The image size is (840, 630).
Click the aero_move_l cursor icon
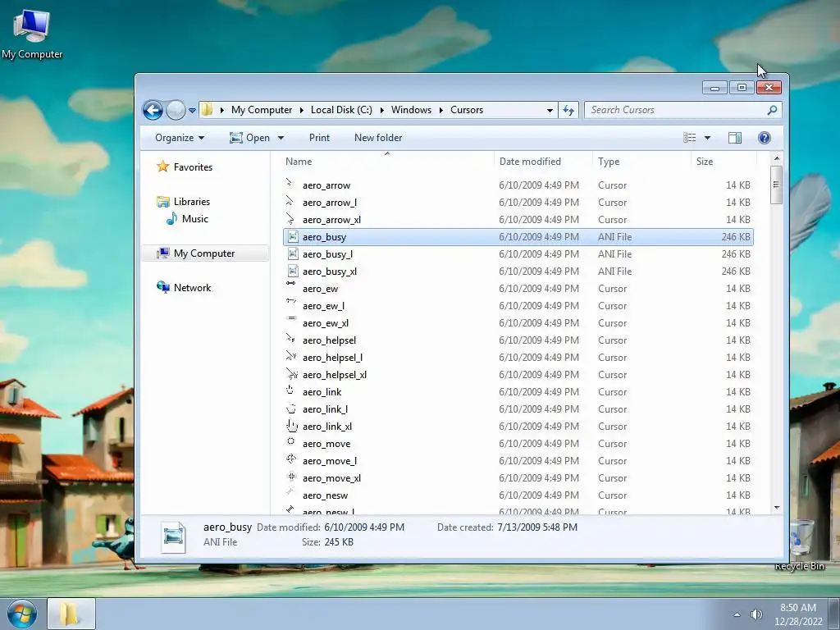click(x=291, y=459)
